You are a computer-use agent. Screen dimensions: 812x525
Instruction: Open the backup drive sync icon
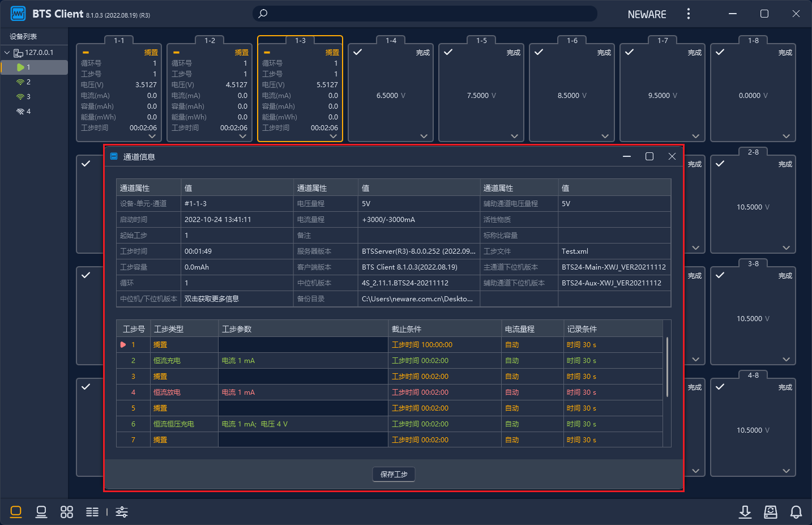tap(771, 512)
